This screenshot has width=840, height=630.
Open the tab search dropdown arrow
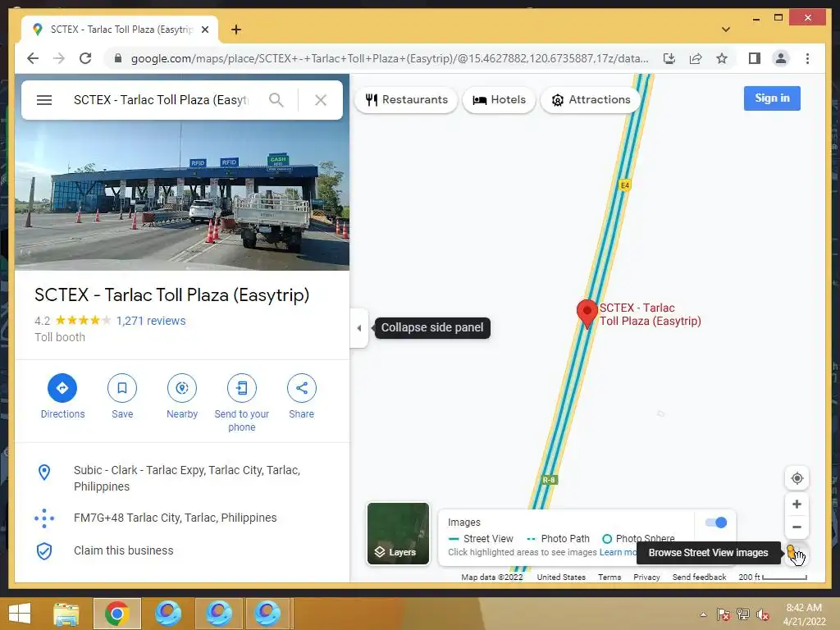click(x=726, y=30)
